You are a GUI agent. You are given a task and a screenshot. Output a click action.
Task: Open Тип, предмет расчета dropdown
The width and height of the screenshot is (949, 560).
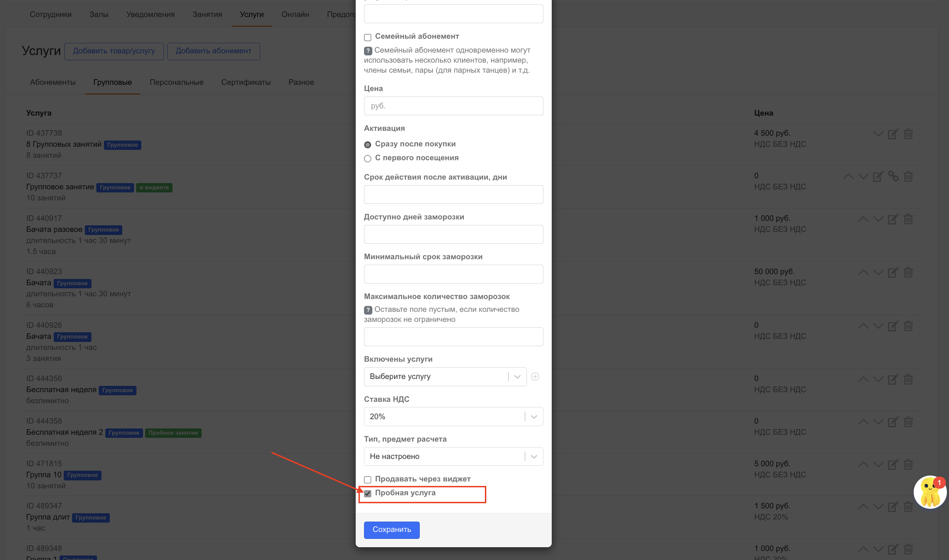(453, 457)
